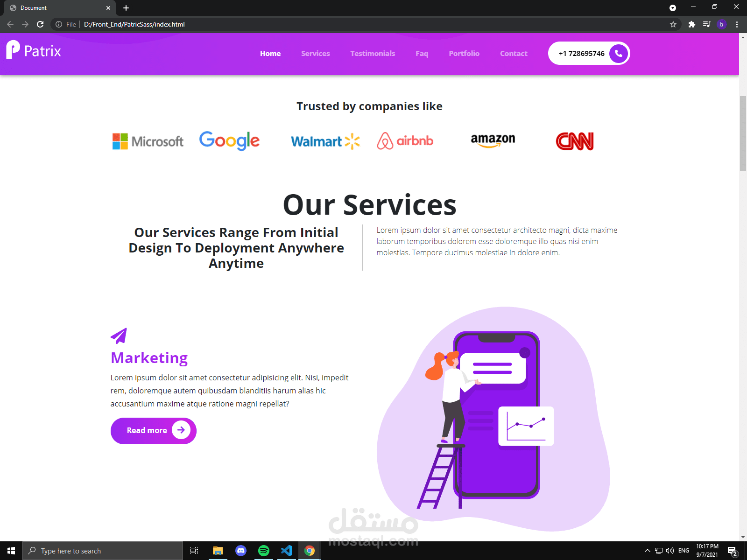The width and height of the screenshot is (747, 560).
Task: Open the media control icon in Chrome toolbar
Action: (x=707, y=24)
